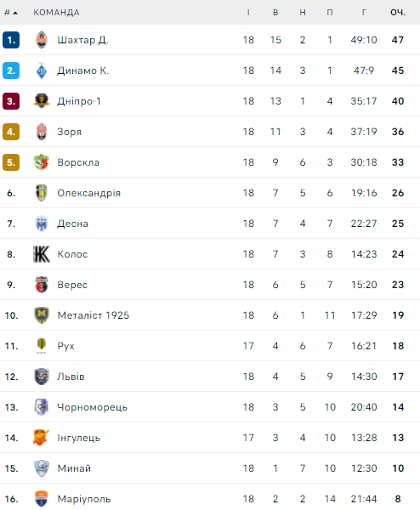Click the В wins column header

point(275,13)
